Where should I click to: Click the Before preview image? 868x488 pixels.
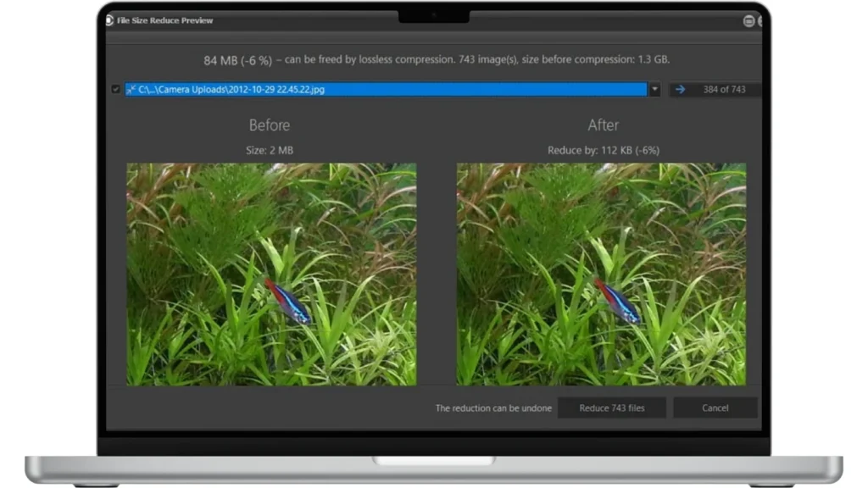pyautogui.click(x=271, y=274)
